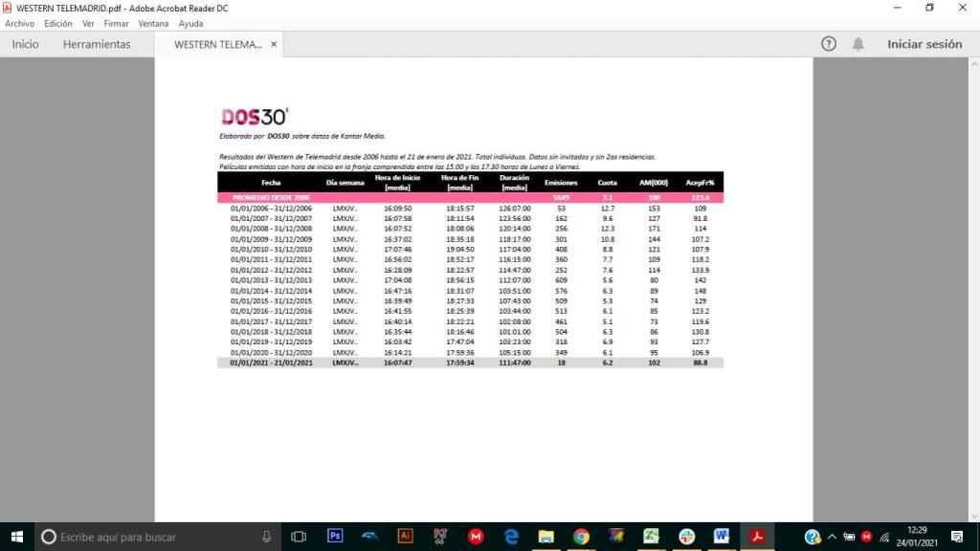Open the colorful photos app in taskbar

click(x=616, y=536)
